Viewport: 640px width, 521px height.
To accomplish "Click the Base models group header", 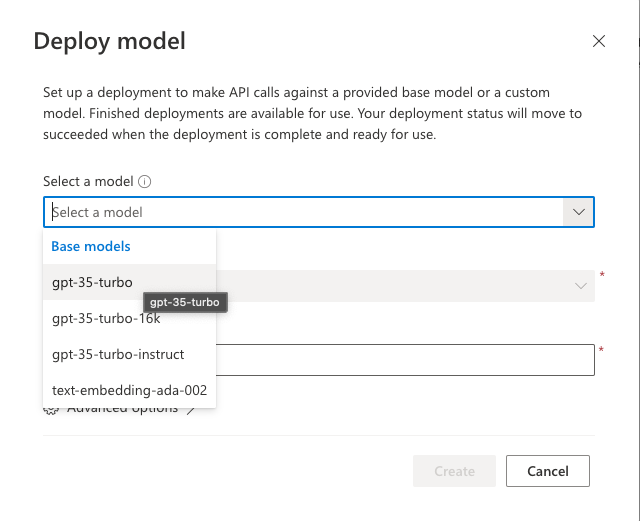I will [91, 246].
